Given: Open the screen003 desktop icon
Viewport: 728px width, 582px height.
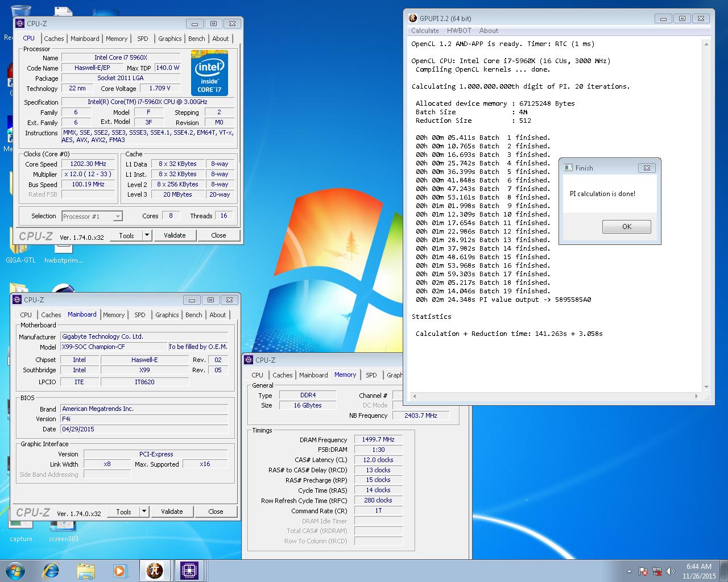Looking at the screenshot, I should pos(63,530).
